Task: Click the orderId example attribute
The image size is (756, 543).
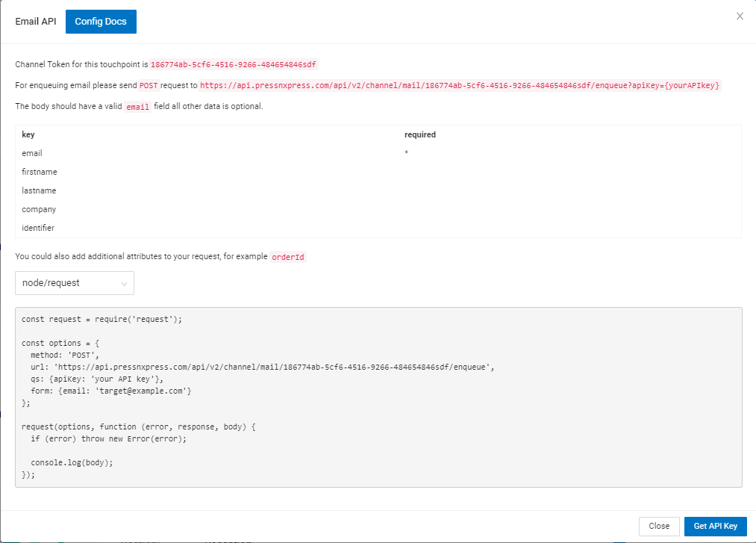Action: click(287, 257)
